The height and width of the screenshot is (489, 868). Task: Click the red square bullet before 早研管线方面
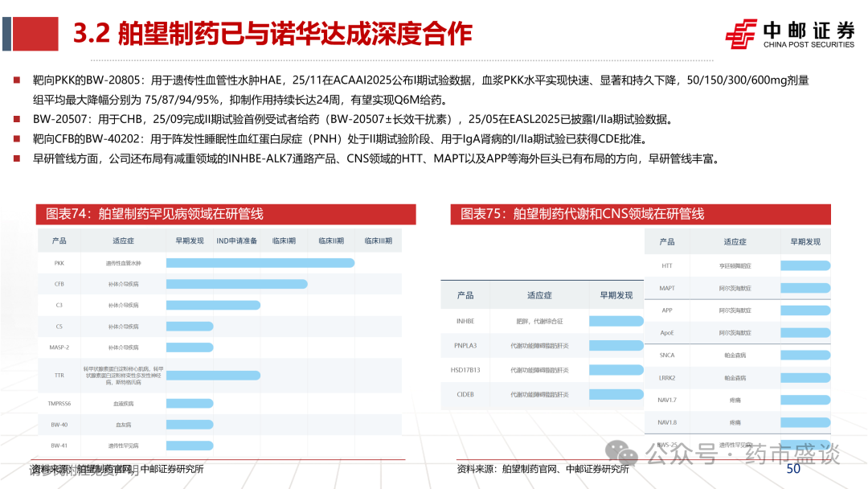[x=17, y=157]
